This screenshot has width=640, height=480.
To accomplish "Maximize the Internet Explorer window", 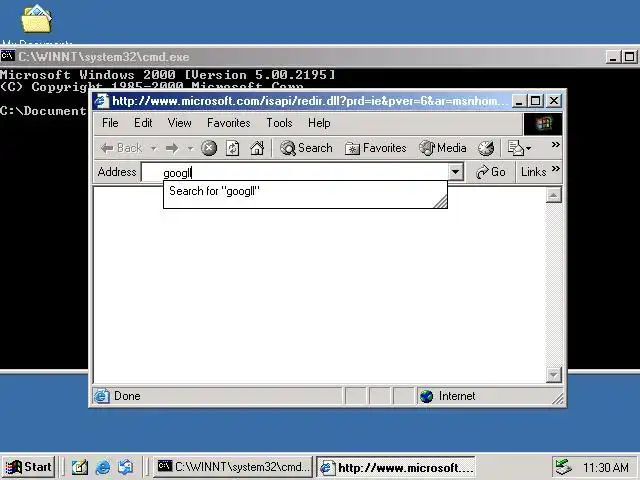I will (536, 101).
